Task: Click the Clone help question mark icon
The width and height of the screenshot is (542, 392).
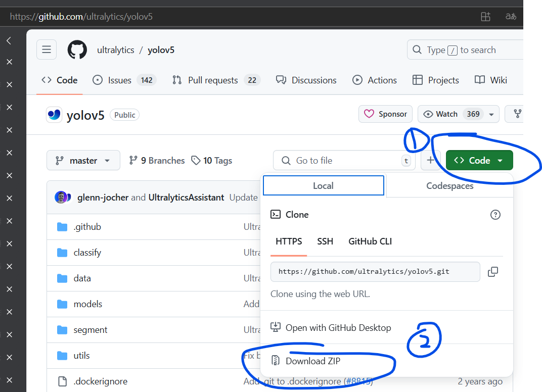Action: [495, 215]
